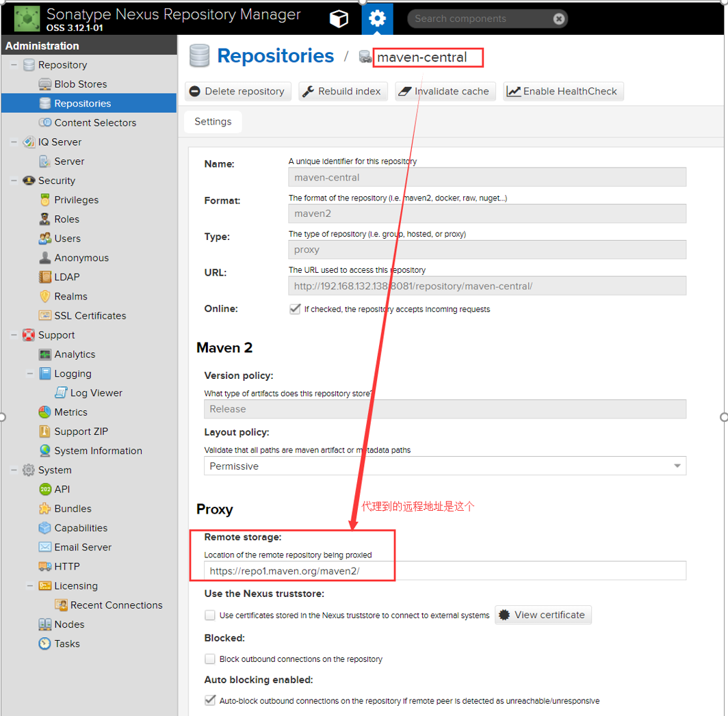Go back via Repositories breadcrumb heading

coord(275,55)
